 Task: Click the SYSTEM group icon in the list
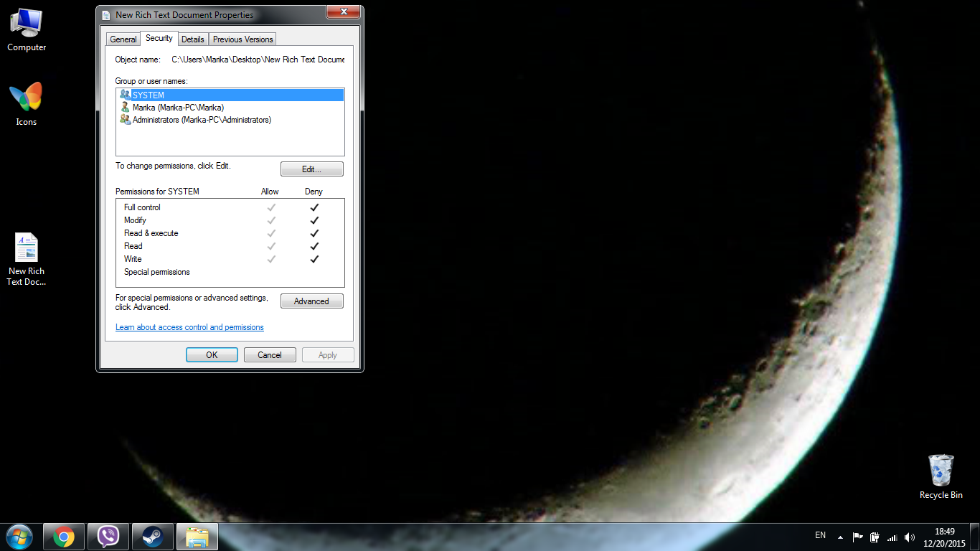tap(126, 95)
